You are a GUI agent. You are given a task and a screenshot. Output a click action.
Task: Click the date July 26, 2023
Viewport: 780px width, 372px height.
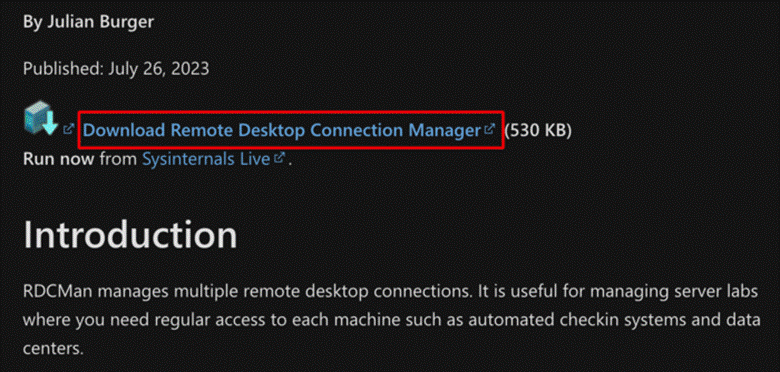(158, 68)
